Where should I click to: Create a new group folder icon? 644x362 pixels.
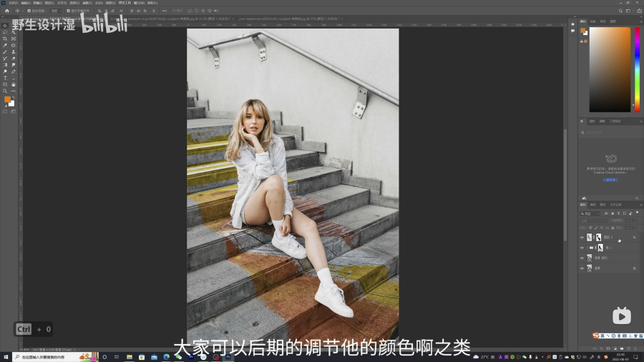click(x=622, y=348)
